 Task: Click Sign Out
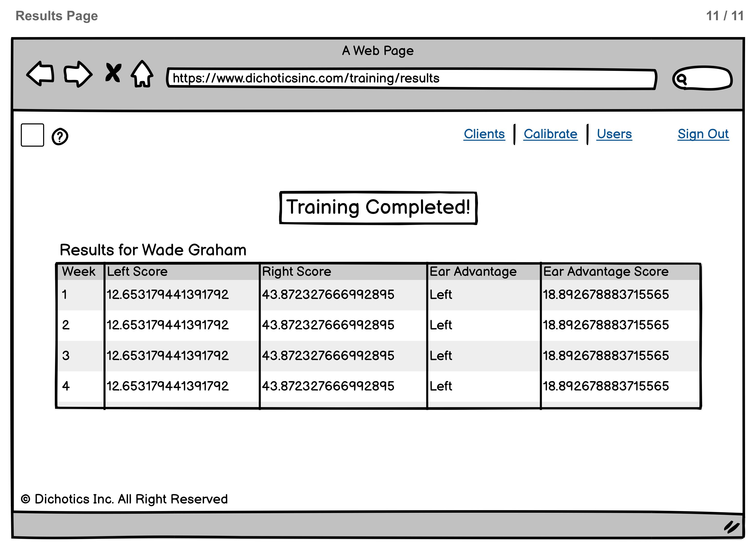703,134
